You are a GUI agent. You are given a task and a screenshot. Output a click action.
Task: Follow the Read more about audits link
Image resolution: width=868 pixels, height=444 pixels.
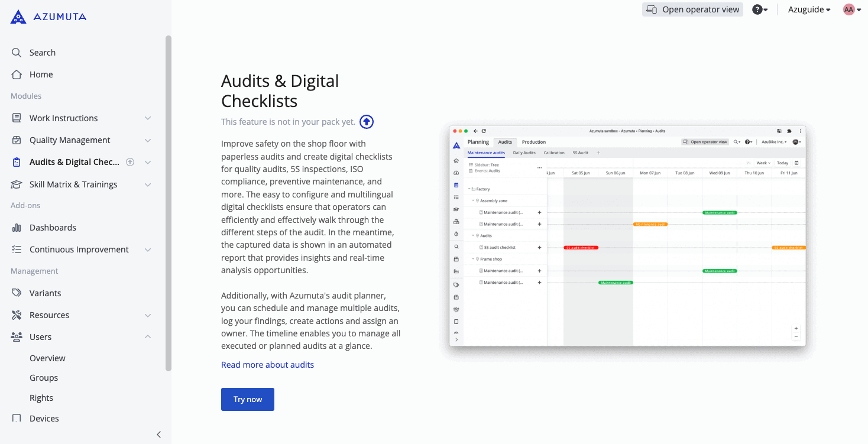(267, 365)
